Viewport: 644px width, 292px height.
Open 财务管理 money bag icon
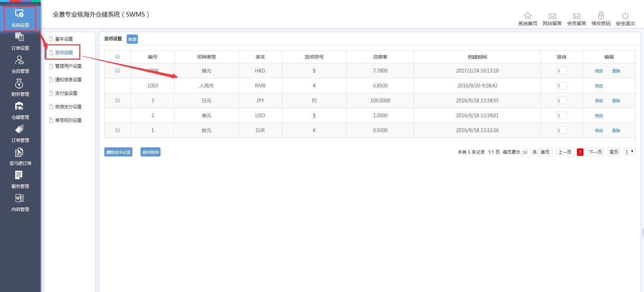[x=20, y=83]
